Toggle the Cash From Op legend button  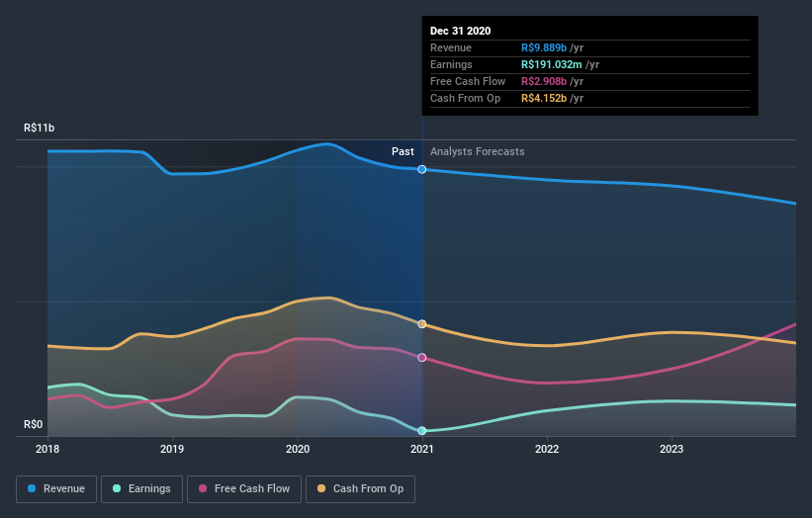pyautogui.click(x=360, y=489)
